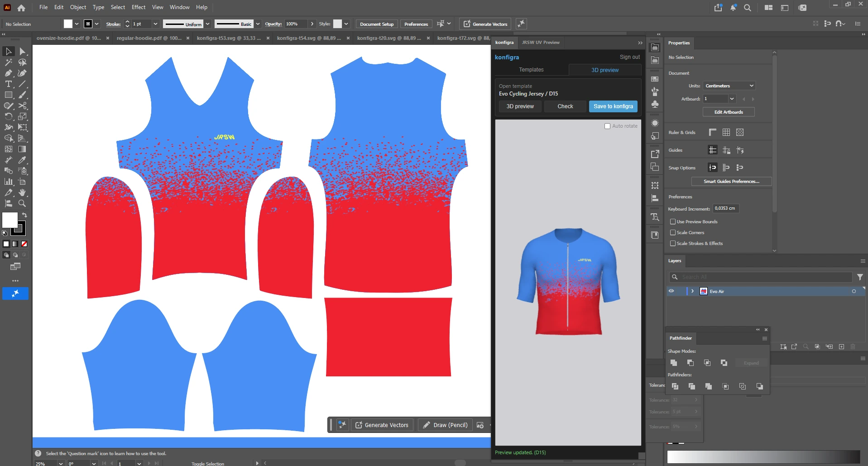The width and height of the screenshot is (868, 466).
Task: Open the Effect menu
Action: click(139, 7)
